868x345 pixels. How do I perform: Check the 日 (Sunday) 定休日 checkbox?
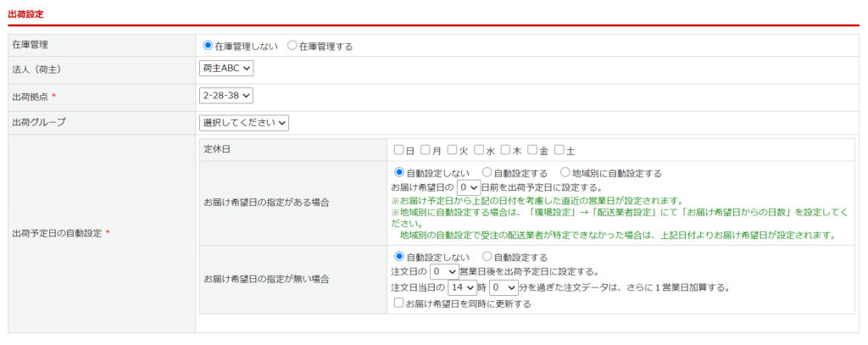[398, 150]
